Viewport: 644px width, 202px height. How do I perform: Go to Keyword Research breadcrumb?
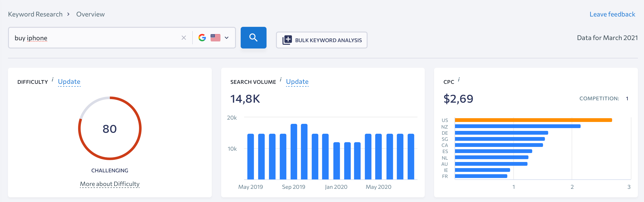pyautogui.click(x=35, y=14)
